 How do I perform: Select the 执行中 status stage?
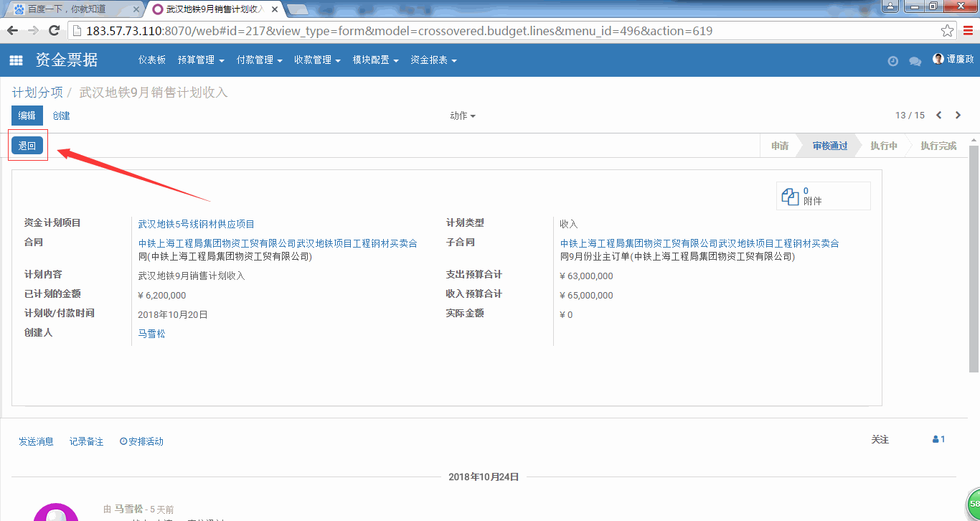coord(883,146)
